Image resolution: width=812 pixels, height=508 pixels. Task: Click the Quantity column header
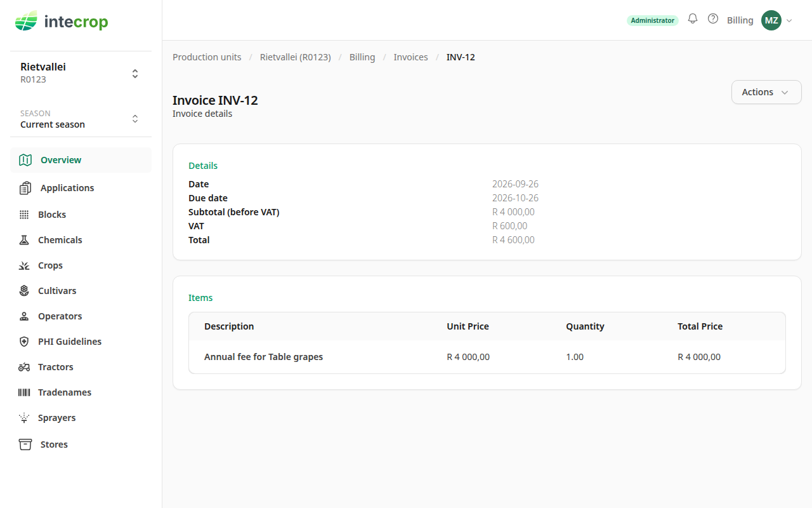point(585,326)
